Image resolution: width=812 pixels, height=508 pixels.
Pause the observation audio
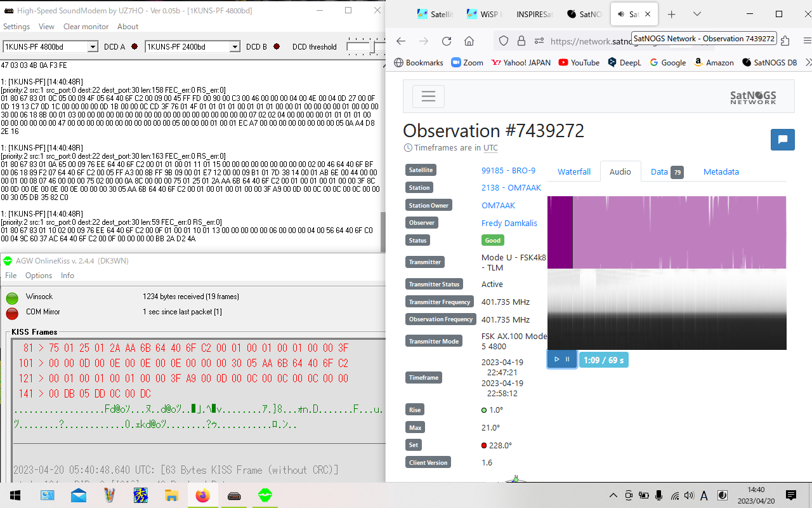point(568,359)
